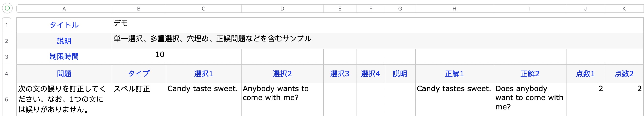644x116 pixels.
Task: Select the row 5 header
Action: click(x=7, y=100)
